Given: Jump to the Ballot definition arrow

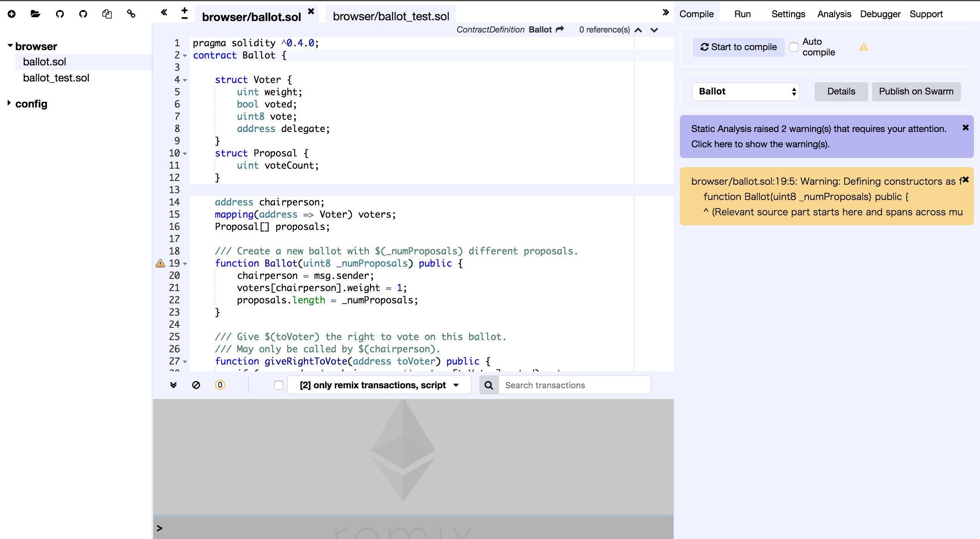Looking at the screenshot, I should click(x=560, y=29).
